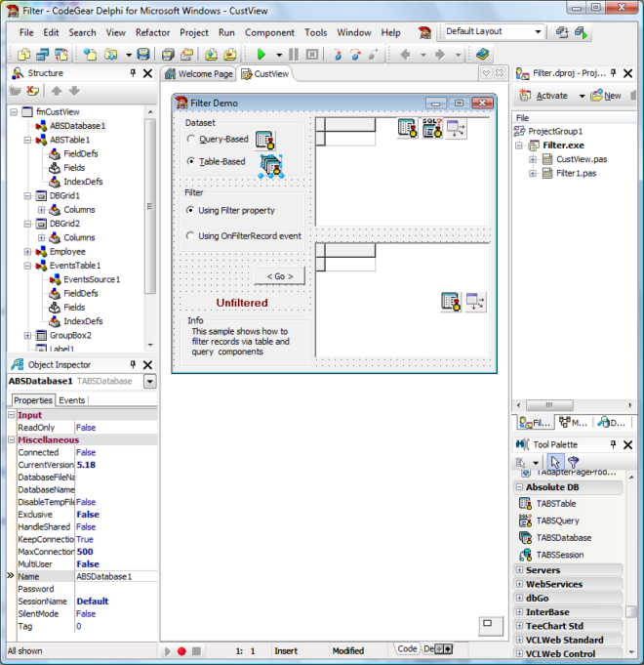Open the Refactor menu
The image size is (644, 665).
[152, 32]
